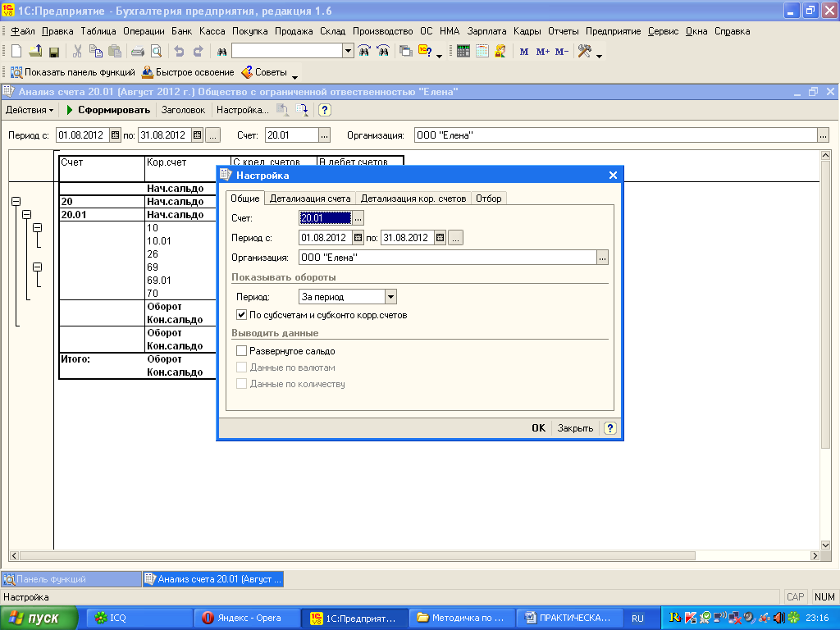840x630 pixels.
Task: Click the calendar icon beside dialog date 01.08.2012
Action: pyautogui.click(x=358, y=238)
